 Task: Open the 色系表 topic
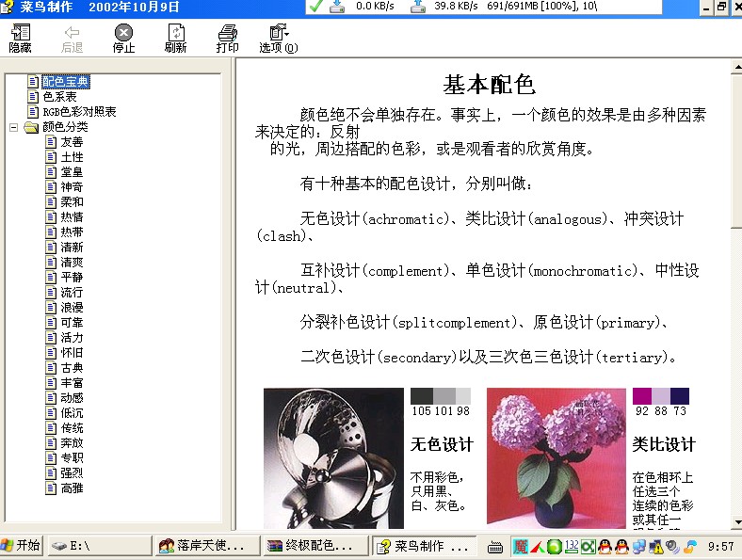(x=59, y=97)
